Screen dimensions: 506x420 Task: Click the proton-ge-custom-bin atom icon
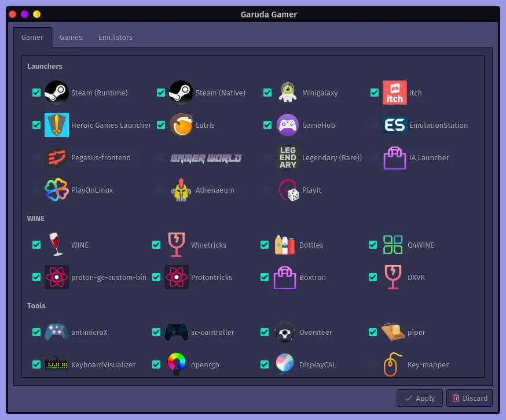click(x=57, y=277)
